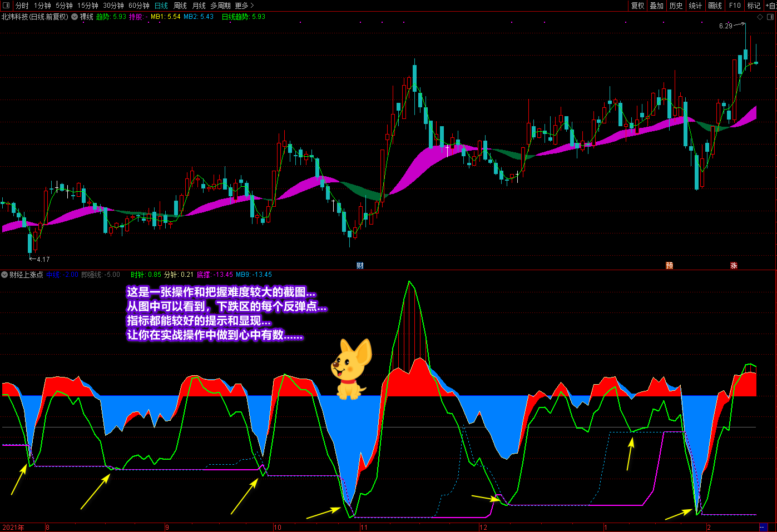Click the 北纬科技(日线.前复权) stock title
777x532 pixels.
[x=34, y=17]
